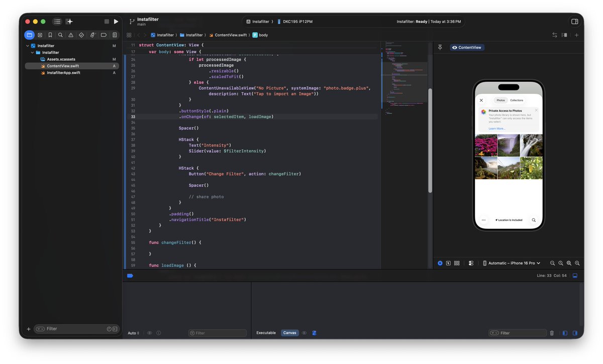Go forward in editor history

pyautogui.click(x=145, y=35)
